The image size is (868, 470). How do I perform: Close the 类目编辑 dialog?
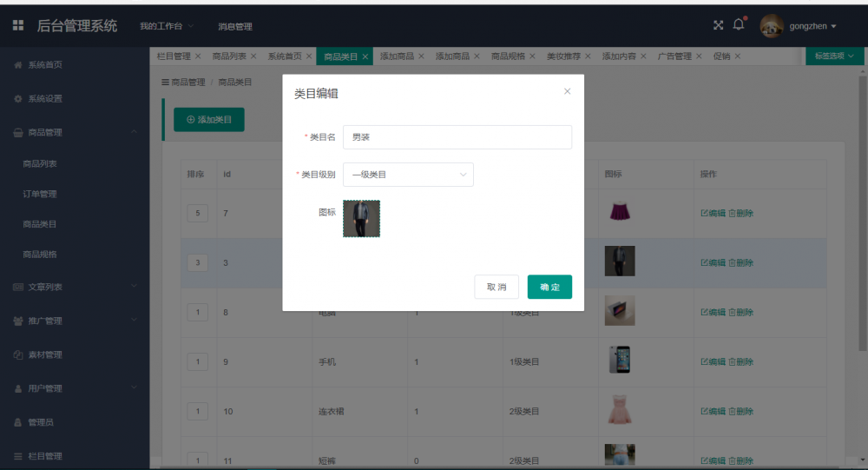568,91
